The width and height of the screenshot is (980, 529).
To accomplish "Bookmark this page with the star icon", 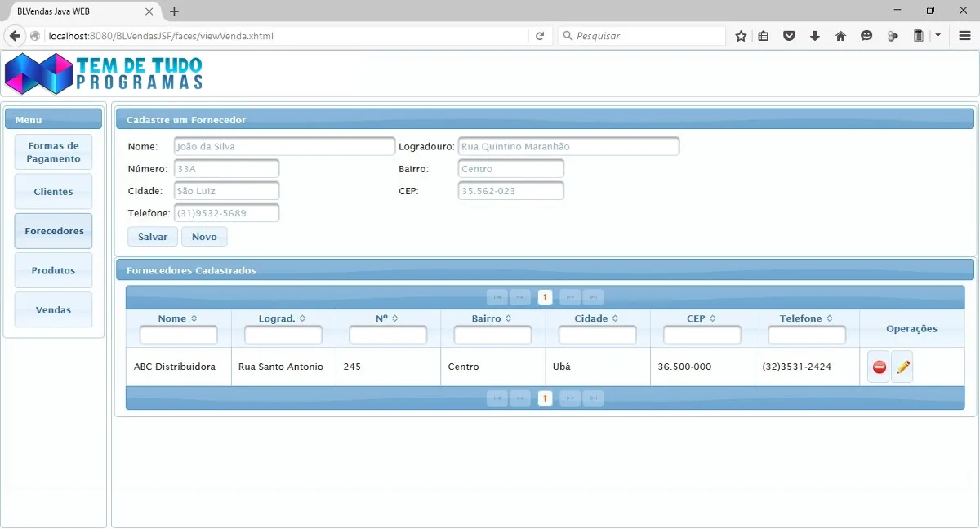I will coord(741,36).
